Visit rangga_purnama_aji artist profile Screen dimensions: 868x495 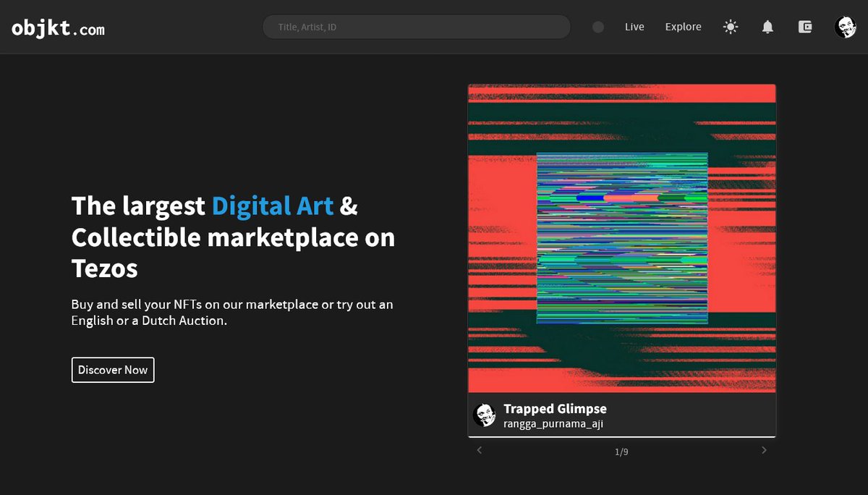553,424
